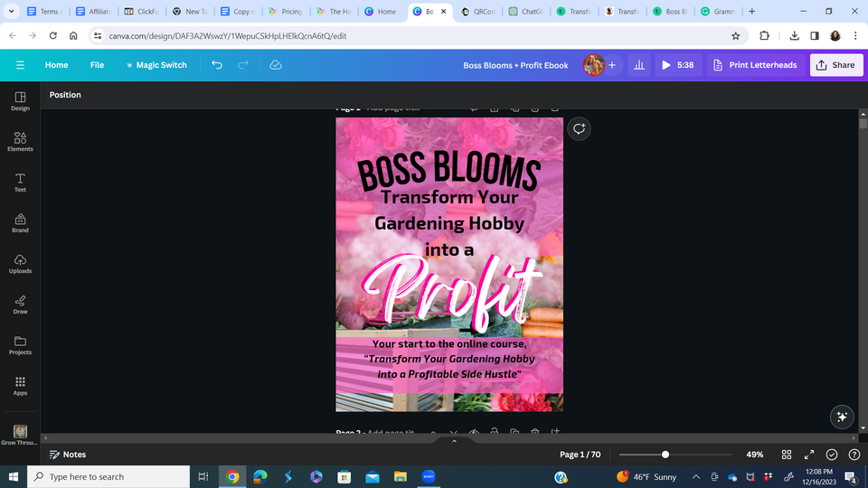
Task: Open the Brand panel
Action: pos(20,223)
